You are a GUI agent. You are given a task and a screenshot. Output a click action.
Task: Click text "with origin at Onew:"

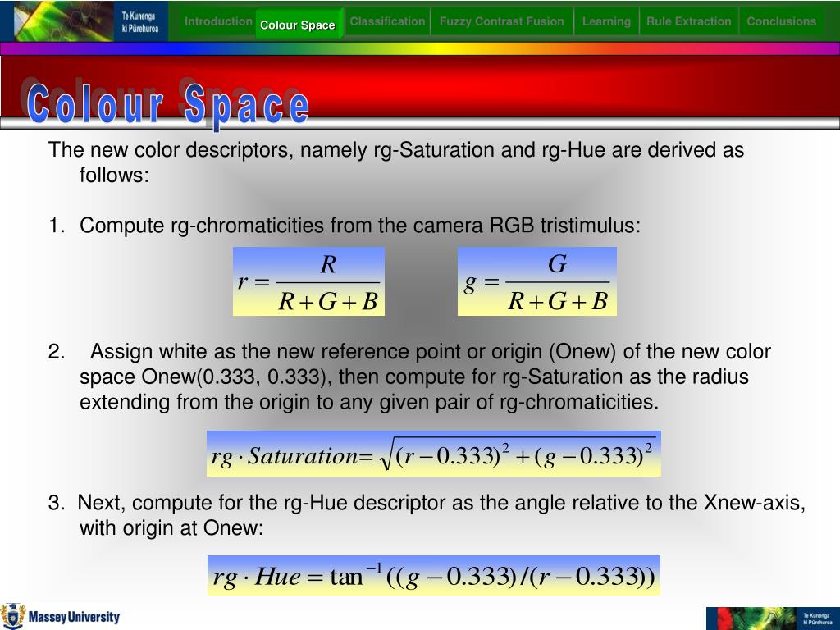(171, 528)
